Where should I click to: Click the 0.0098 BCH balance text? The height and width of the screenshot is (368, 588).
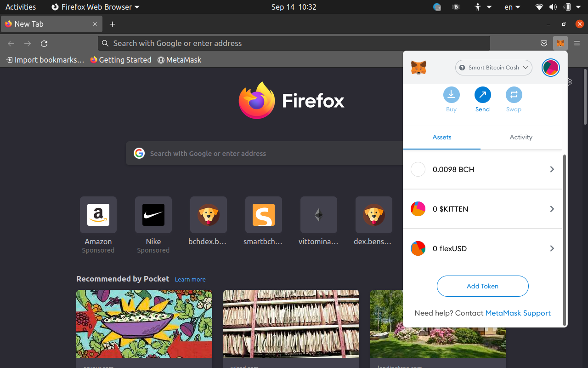pos(453,169)
